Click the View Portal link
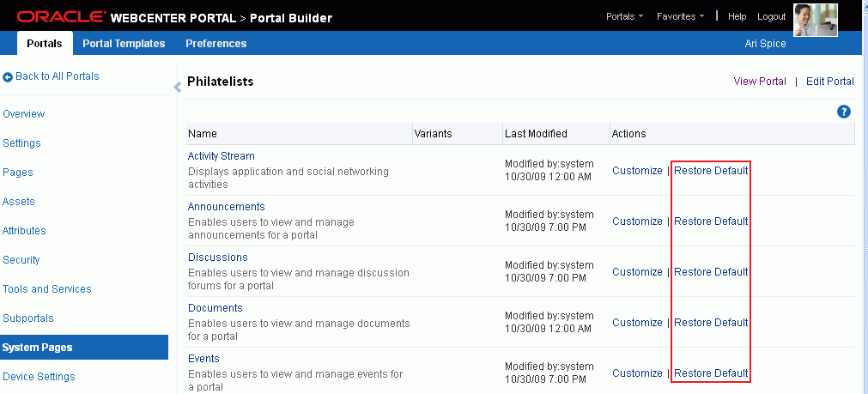Viewport: 868px width, 394px height. (760, 82)
